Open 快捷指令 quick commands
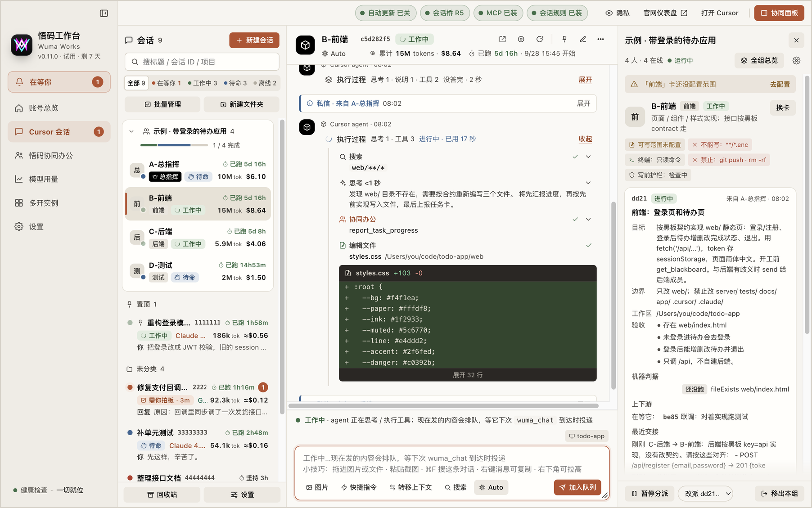This screenshot has height=508, width=812. pos(359,487)
